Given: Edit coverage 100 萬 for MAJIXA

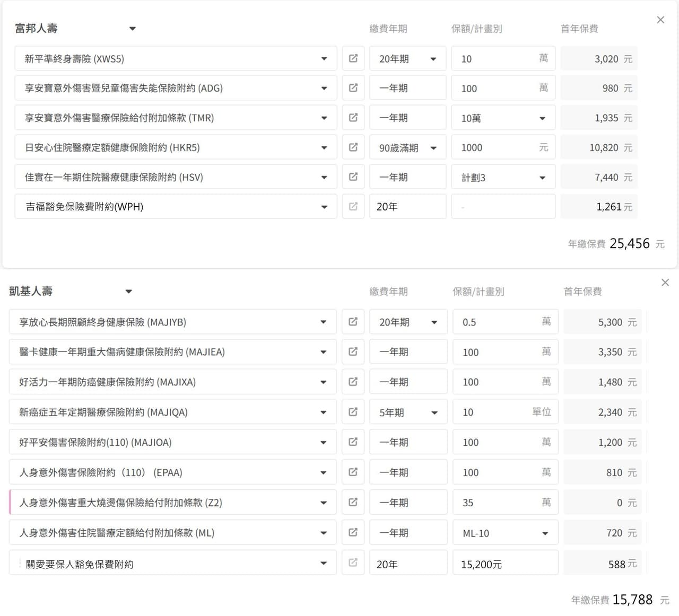Looking at the screenshot, I should (506, 382).
